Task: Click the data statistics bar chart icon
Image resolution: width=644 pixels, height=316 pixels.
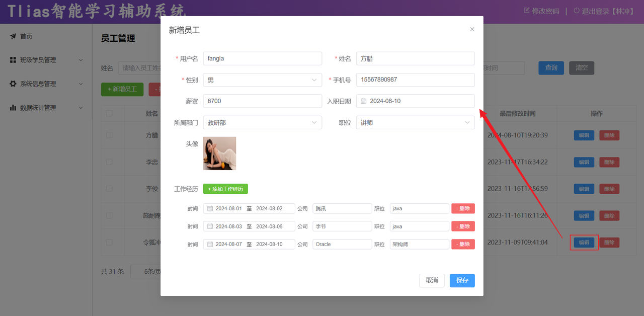Action: point(13,108)
